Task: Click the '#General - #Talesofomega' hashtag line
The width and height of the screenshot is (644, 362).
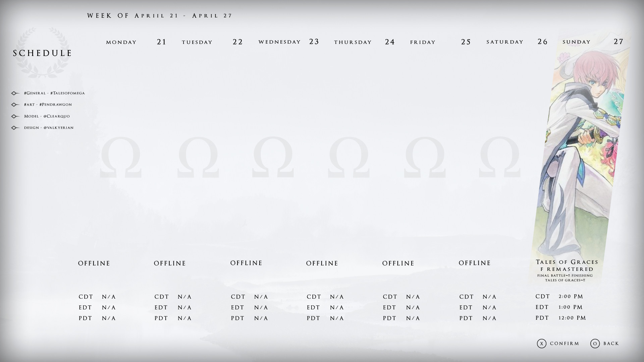Action: (54, 93)
